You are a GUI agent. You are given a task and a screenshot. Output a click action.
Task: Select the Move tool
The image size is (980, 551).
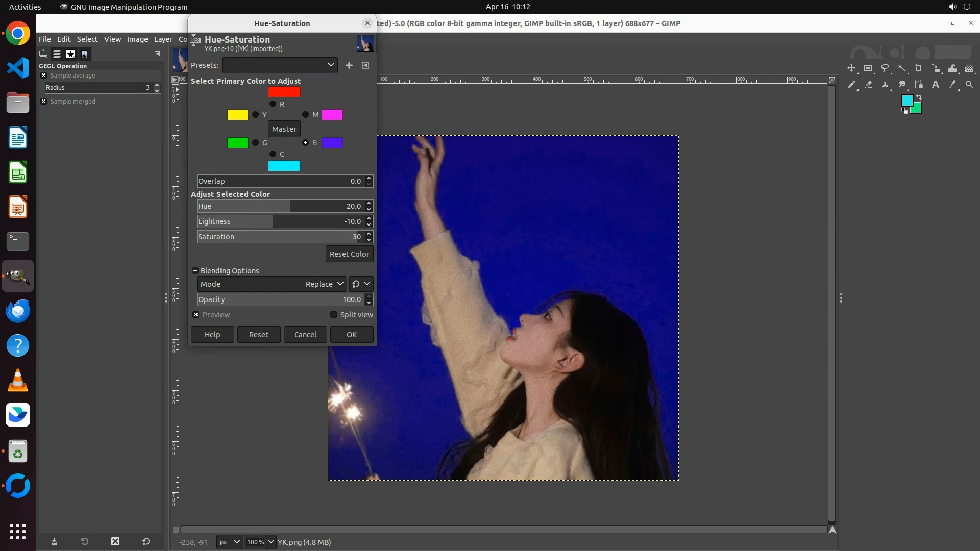tap(851, 68)
